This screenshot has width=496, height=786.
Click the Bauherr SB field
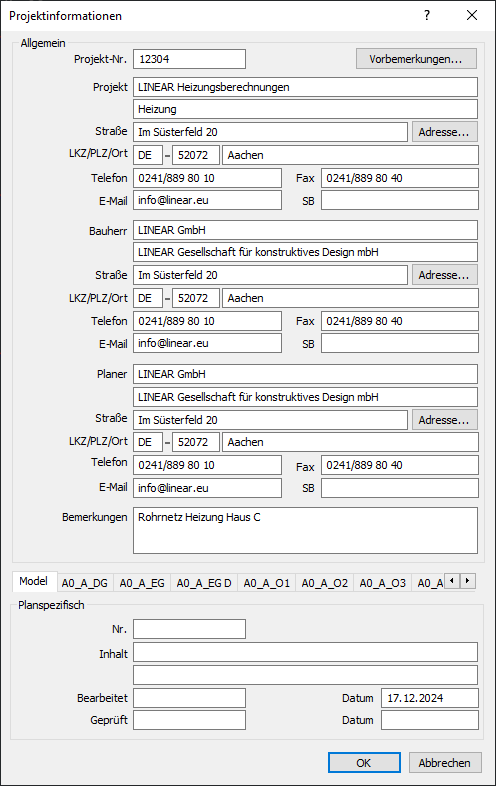pyautogui.click(x=400, y=343)
